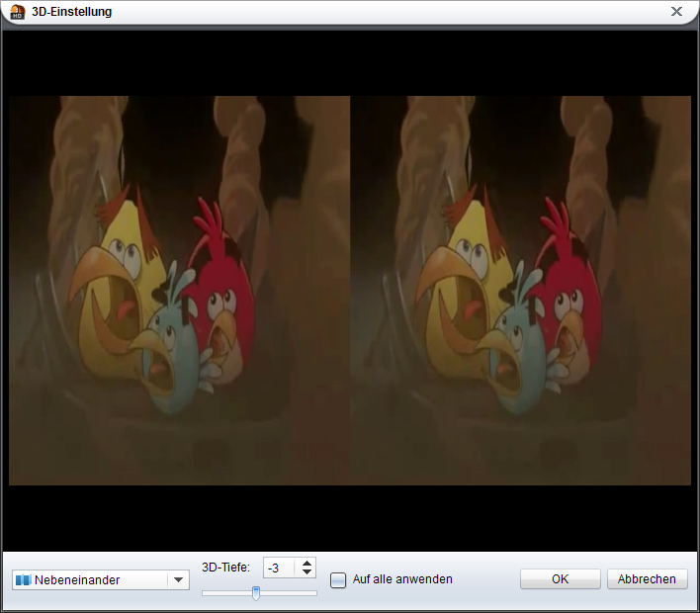
Task: Click the left-eye preview image
Action: point(179,290)
